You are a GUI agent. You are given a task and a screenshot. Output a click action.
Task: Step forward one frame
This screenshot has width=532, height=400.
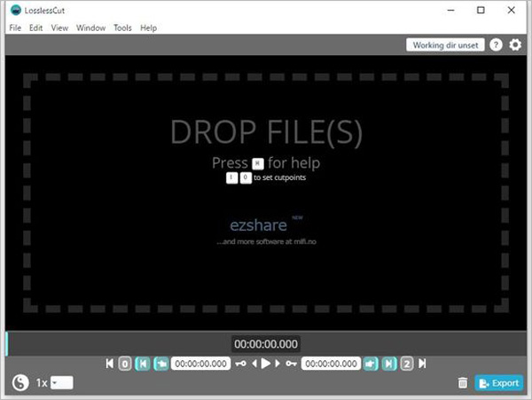pos(278,364)
